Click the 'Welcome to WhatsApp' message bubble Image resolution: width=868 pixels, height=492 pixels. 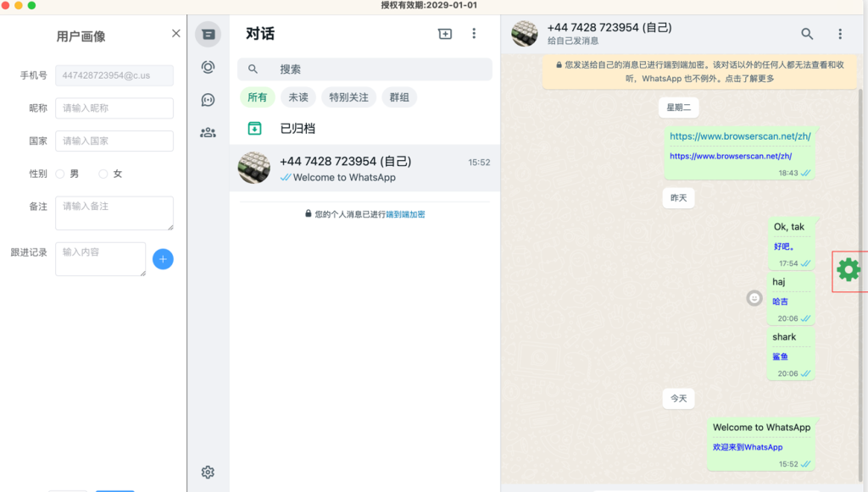pos(762,445)
